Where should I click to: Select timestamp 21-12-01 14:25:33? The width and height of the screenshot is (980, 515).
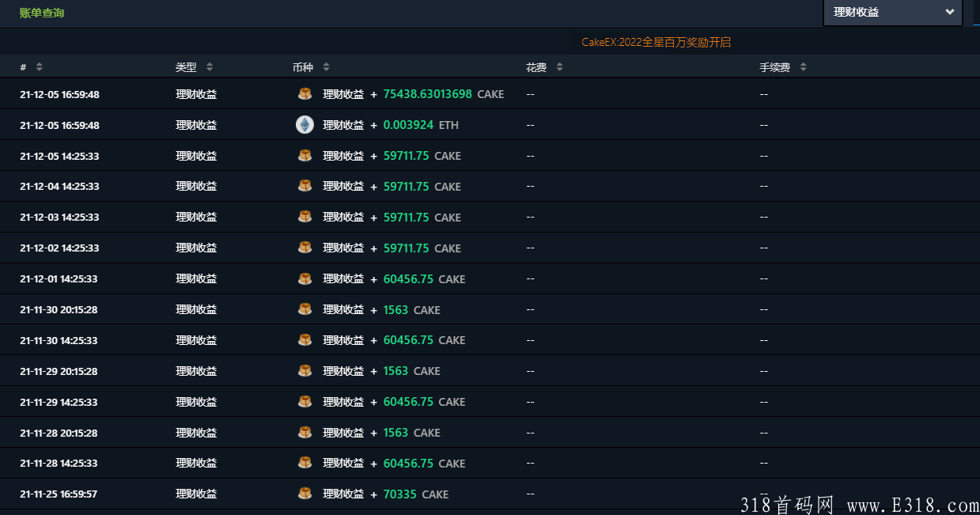59,279
